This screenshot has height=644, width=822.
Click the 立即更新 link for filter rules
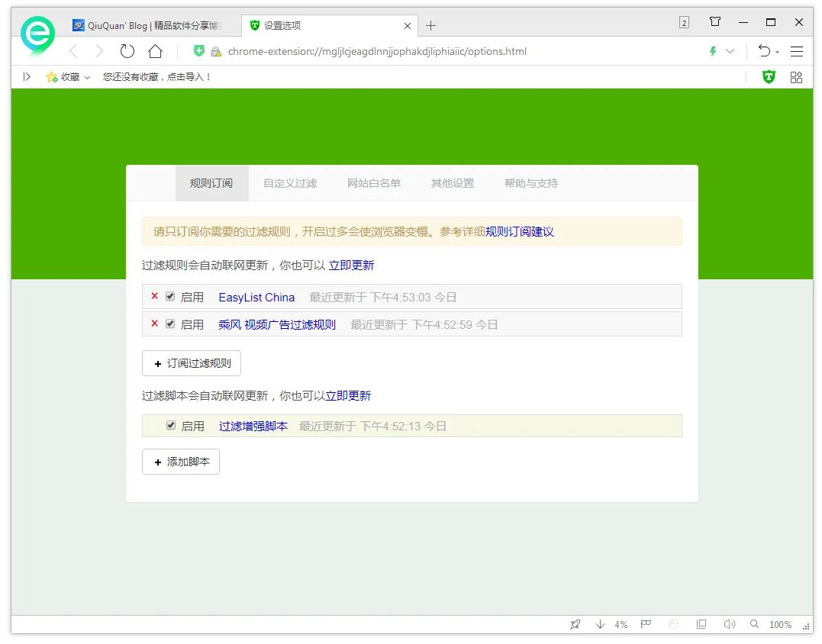point(351,265)
